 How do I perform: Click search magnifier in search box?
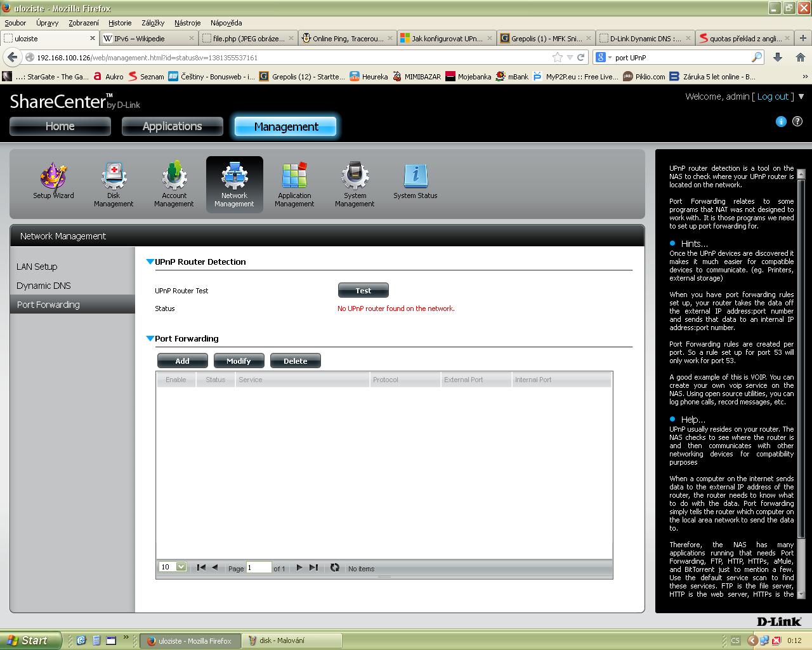756,57
